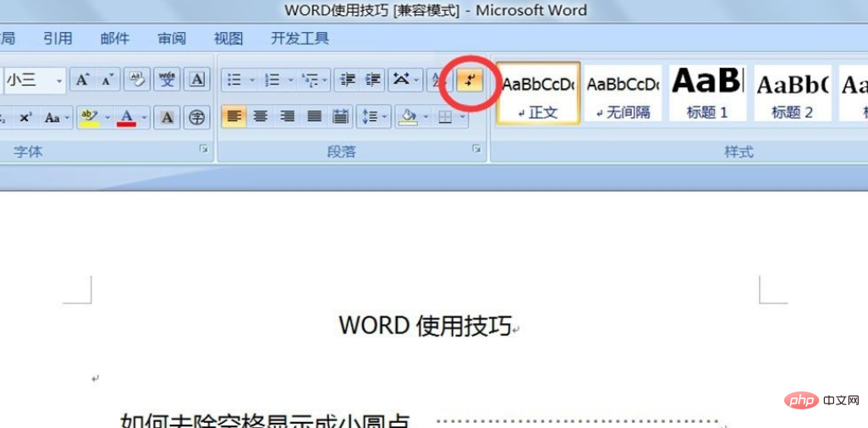Apply multilevel list formatting

[310, 80]
